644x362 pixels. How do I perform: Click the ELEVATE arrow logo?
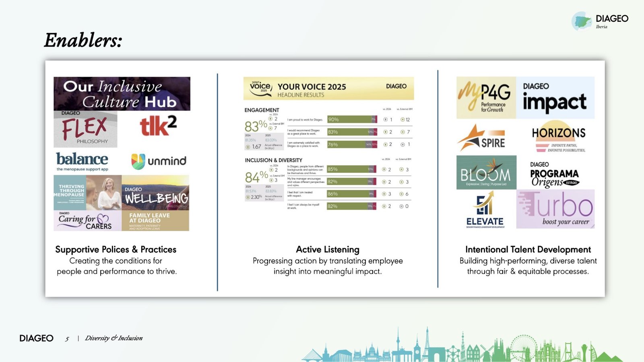coord(485,210)
